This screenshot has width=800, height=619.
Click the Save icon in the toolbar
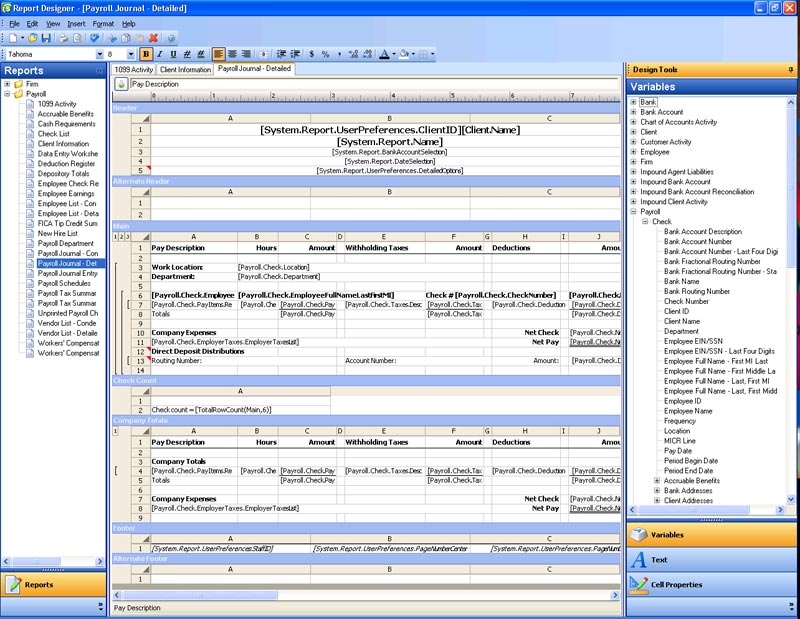pos(47,38)
